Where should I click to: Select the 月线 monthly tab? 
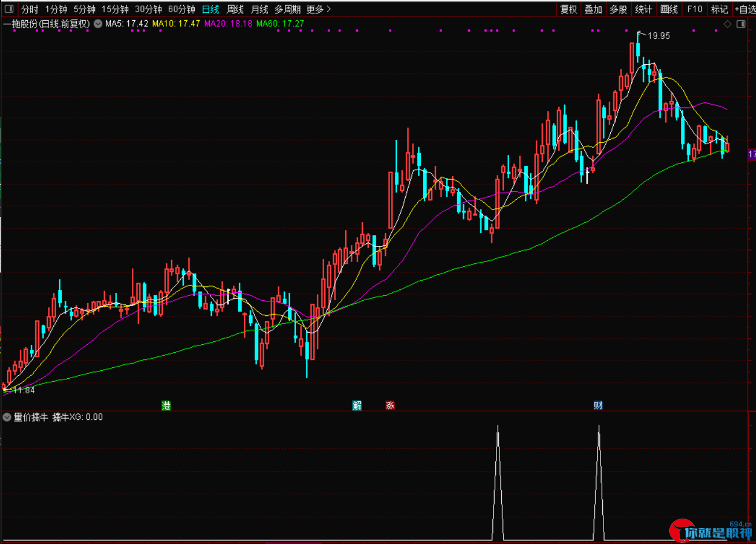(x=260, y=9)
